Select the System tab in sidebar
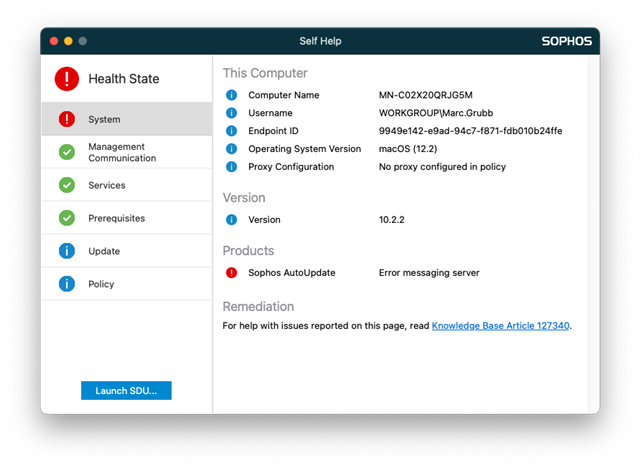This screenshot has height=467, width=640. pyautogui.click(x=104, y=119)
